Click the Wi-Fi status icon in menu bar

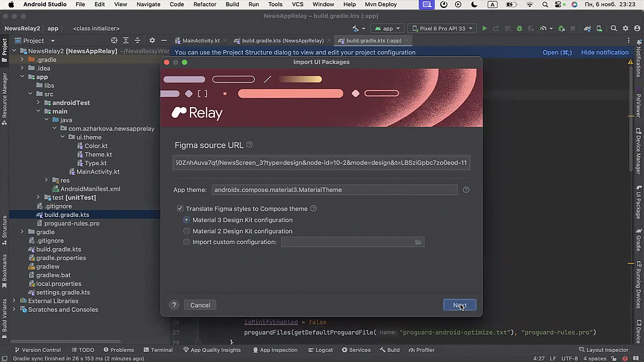point(530,5)
